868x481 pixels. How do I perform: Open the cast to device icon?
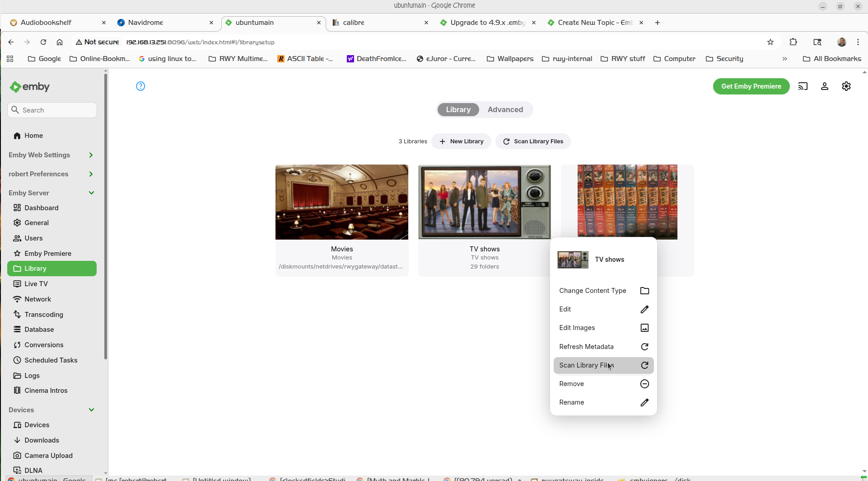click(x=803, y=86)
